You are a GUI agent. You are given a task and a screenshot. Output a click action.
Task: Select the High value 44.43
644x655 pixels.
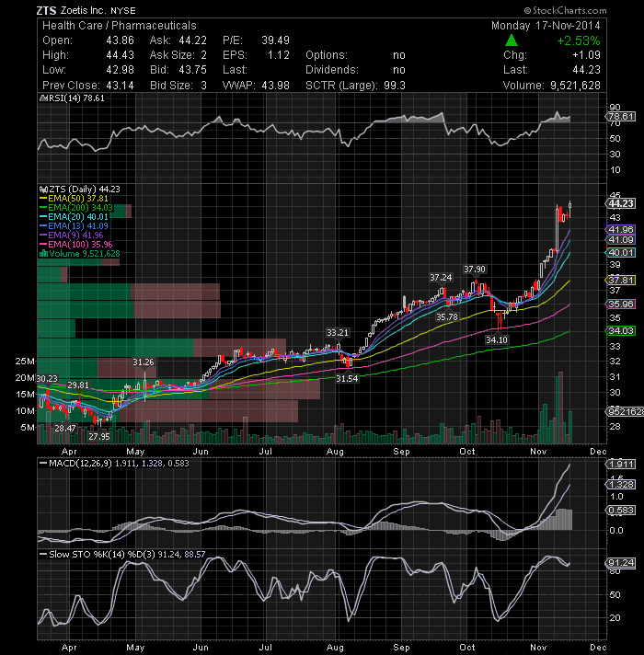click(x=120, y=55)
